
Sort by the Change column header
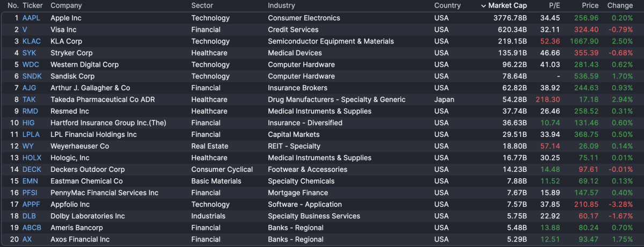pos(620,6)
